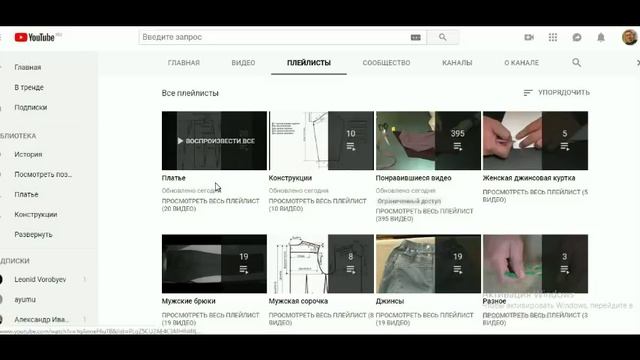Screen dimensions: 640x360
Task: Switch to the Главная channel tab
Action: click(x=184, y=63)
